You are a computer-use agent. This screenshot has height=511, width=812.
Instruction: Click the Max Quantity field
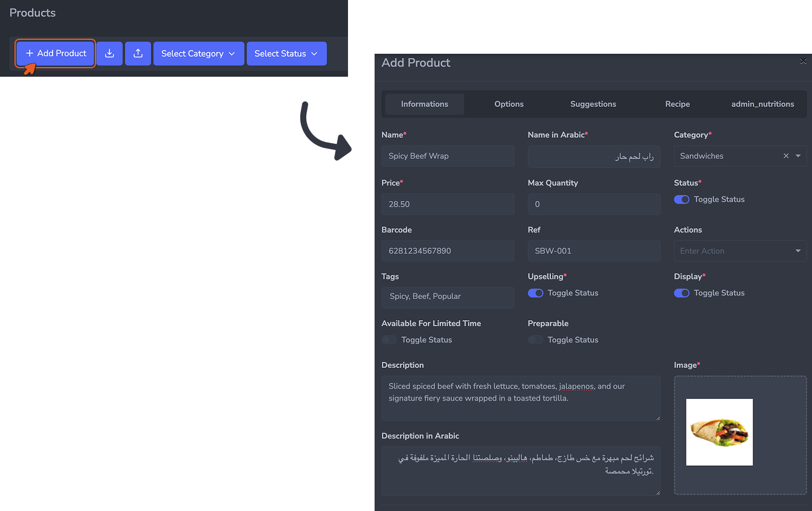tap(594, 204)
